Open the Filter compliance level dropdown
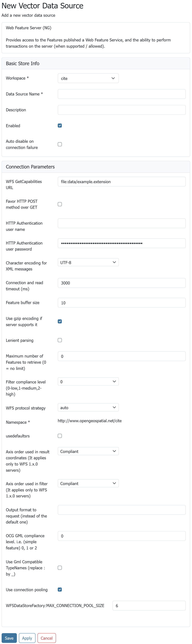The width and height of the screenshot is (192, 644). pyautogui.click(x=88, y=382)
